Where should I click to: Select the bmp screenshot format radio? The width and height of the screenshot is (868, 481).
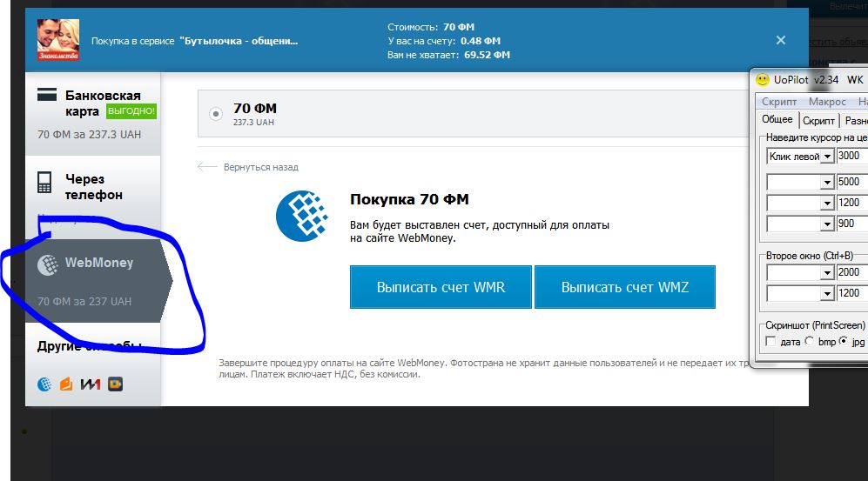click(810, 341)
